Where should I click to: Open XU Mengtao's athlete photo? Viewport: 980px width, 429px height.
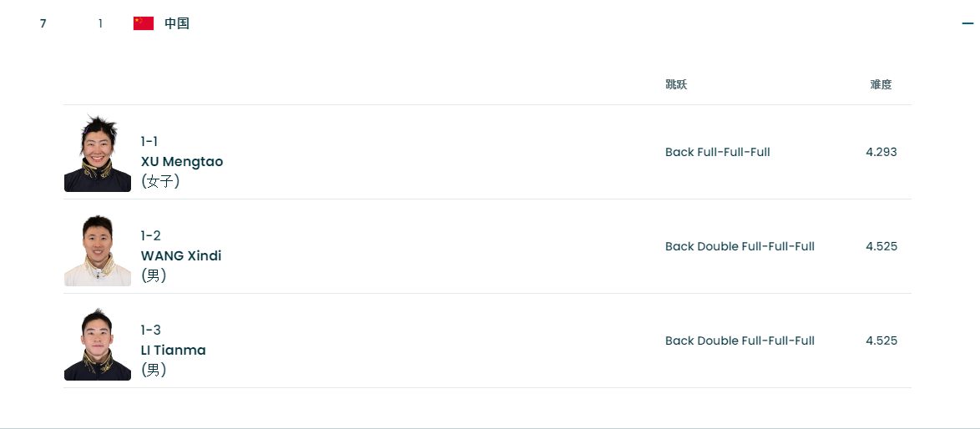click(x=98, y=154)
